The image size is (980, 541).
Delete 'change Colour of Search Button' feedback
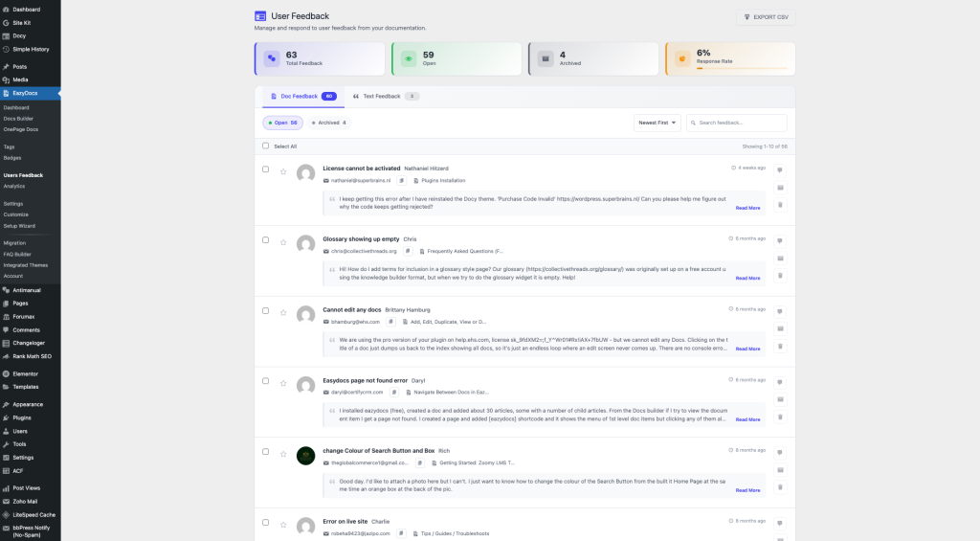tap(779, 487)
